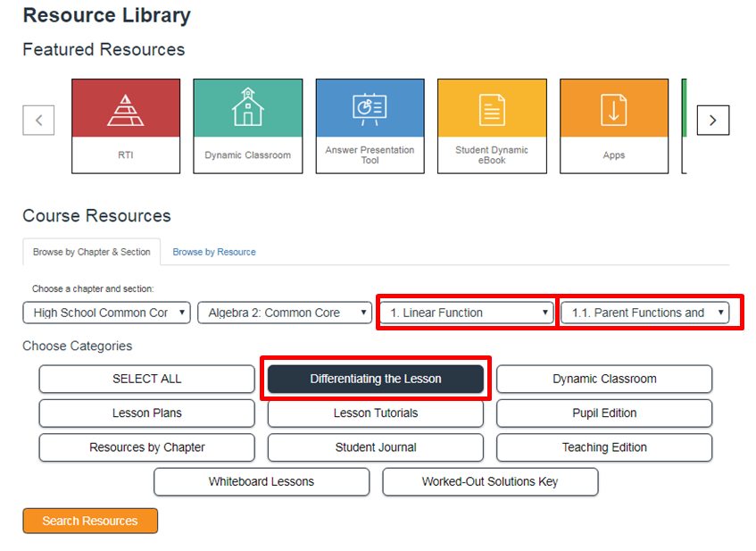
Task: Toggle the Differentiating the Lesson category
Action: tap(376, 379)
